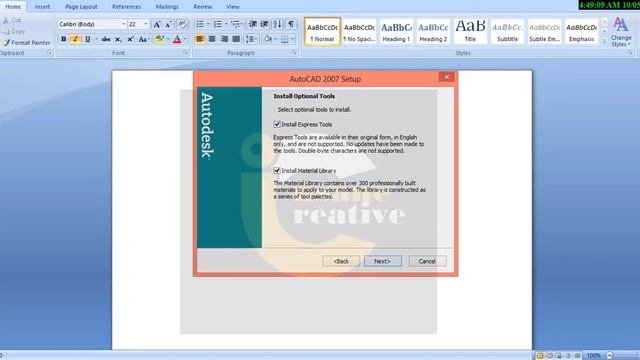Clear formatting with the eraser icon

coord(182,24)
